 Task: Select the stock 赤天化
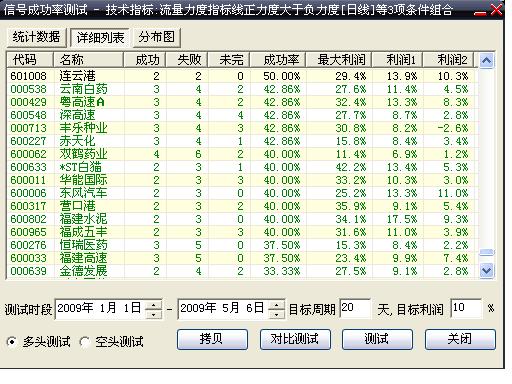coord(77,141)
